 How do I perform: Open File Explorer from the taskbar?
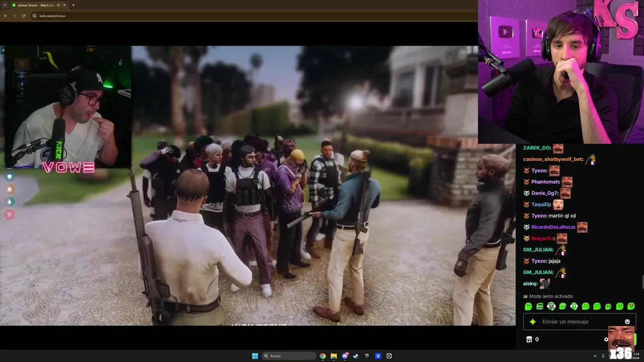coord(334,356)
